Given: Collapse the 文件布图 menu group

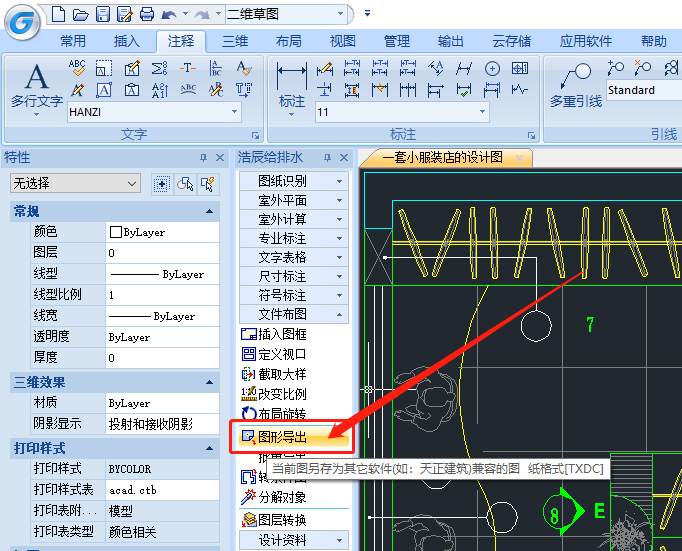Looking at the screenshot, I should (x=294, y=314).
